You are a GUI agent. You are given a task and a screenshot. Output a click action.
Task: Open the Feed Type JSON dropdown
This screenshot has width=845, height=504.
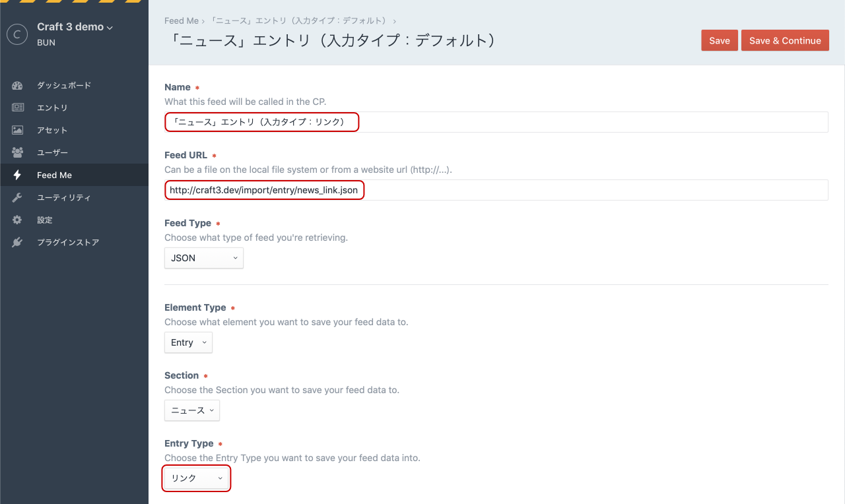(x=203, y=258)
